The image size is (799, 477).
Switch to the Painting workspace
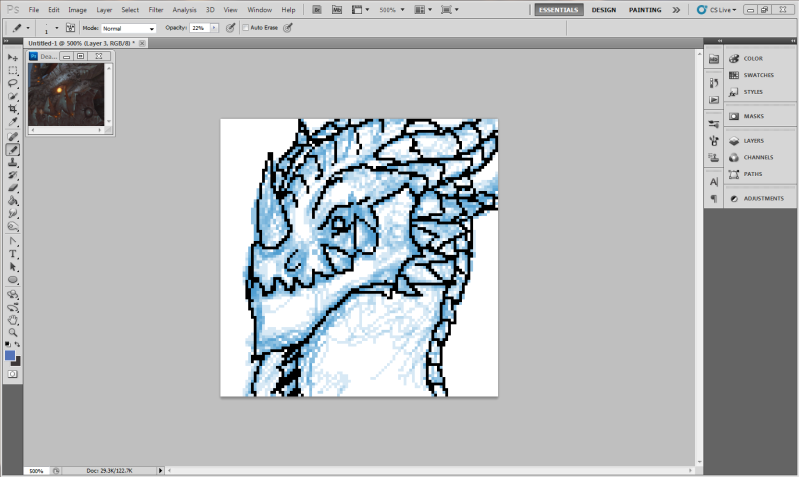click(645, 10)
